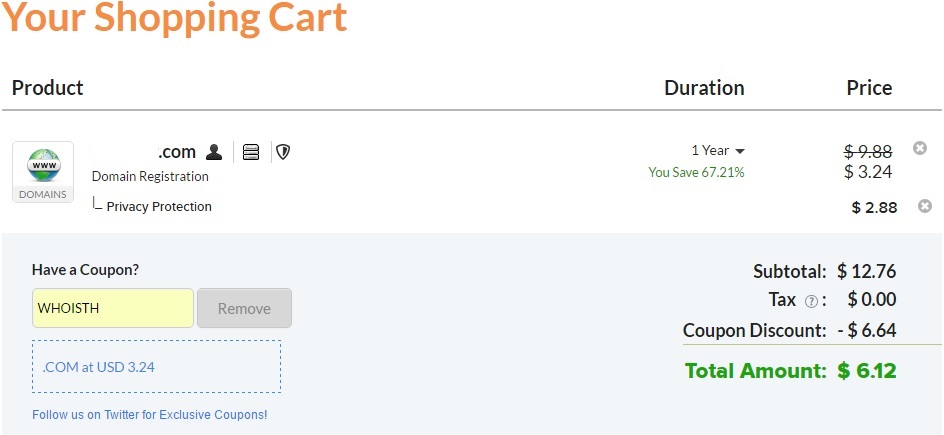The image size is (944, 435).
Task: Click the Tax help question mark icon
Action: 812,301
